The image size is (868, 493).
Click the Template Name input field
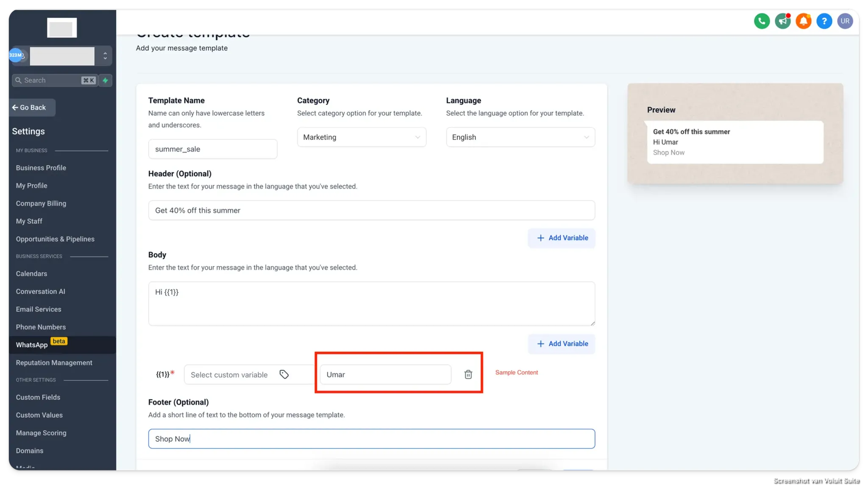(212, 149)
